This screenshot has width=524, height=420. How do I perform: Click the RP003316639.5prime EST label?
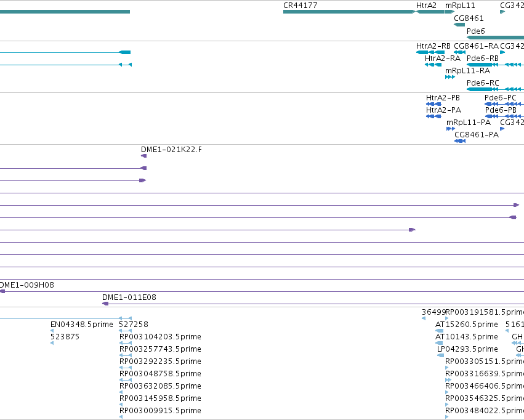point(485,374)
